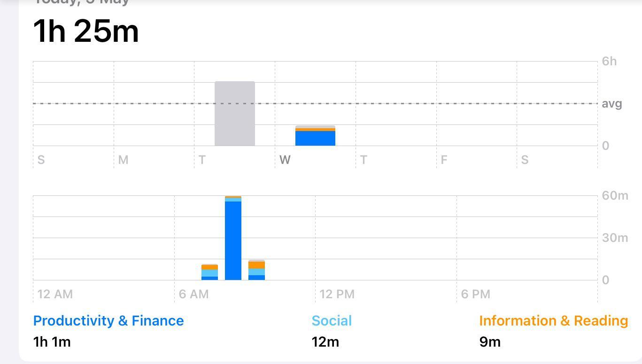
Task: Click the 12m Social duration value
Action: point(325,342)
